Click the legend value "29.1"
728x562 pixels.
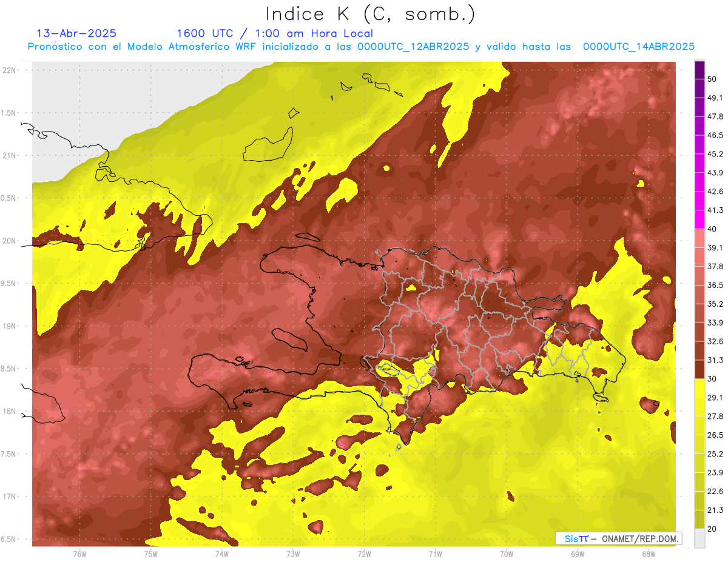(x=715, y=398)
